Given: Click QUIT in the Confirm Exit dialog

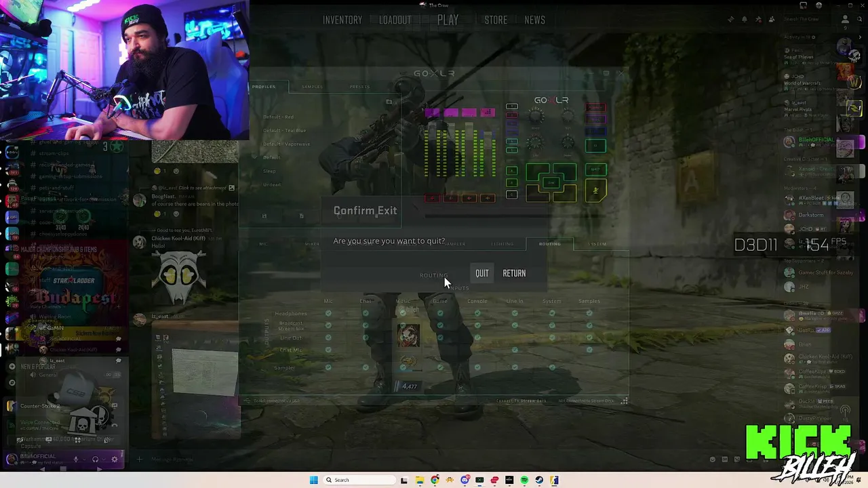Looking at the screenshot, I should coord(481,273).
